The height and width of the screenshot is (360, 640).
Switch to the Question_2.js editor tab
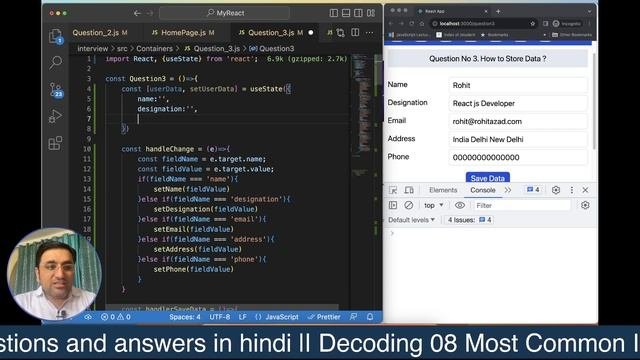pos(100,33)
